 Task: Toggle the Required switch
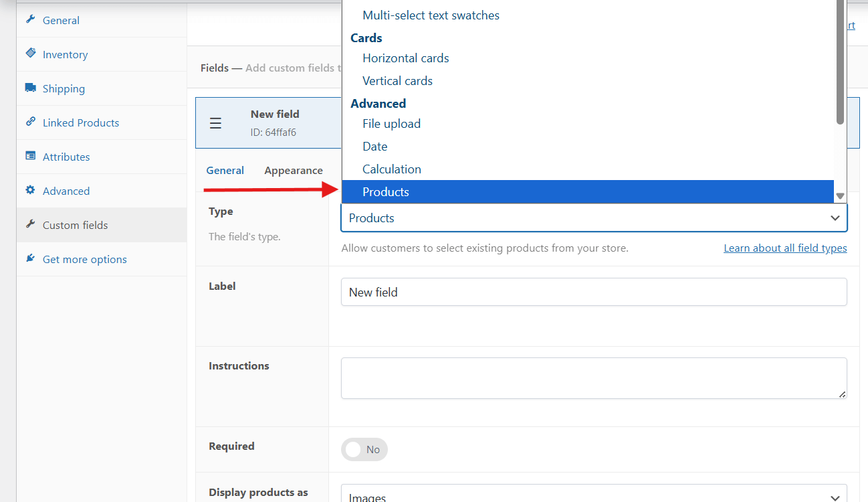(364, 449)
